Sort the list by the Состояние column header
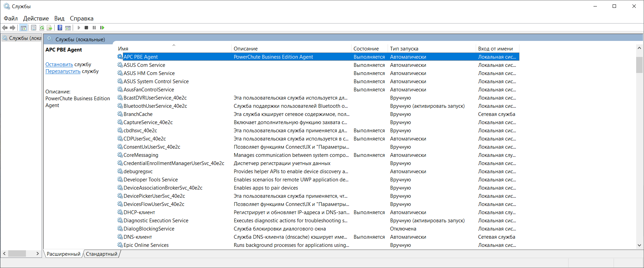 (370, 48)
